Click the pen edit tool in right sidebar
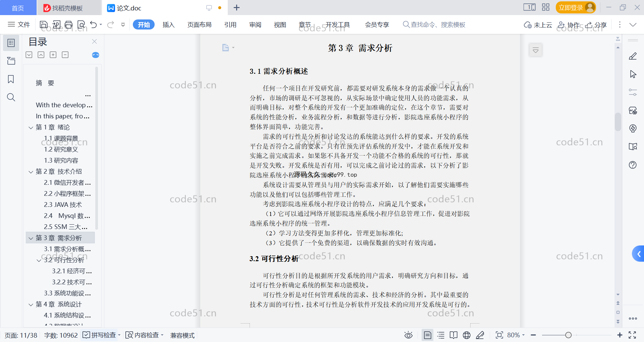 [633, 56]
